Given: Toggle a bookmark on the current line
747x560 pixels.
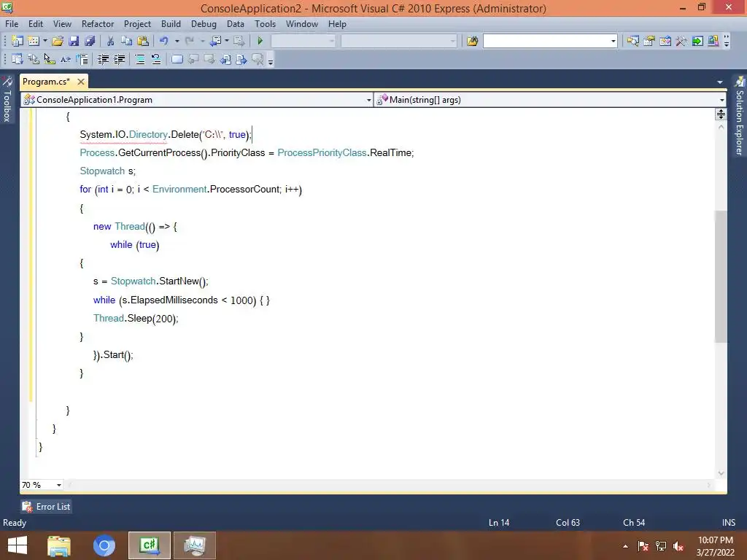Looking at the screenshot, I should pos(177,59).
